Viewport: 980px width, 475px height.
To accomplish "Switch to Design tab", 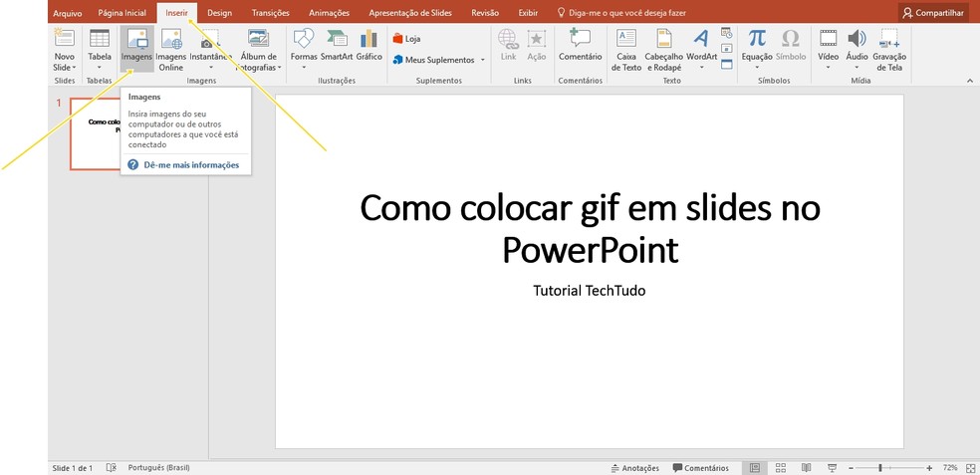I will tap(219, 13).
